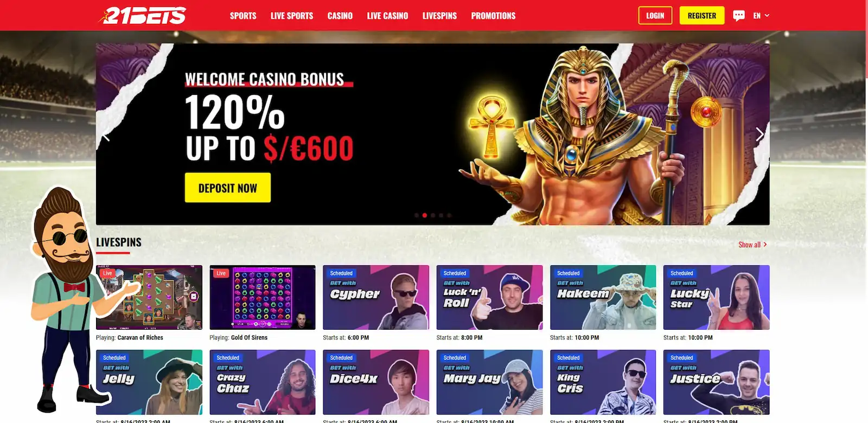Go to previous banner slide arrow
This screenshot has width=868, height=423.
(x=106, y=134)
